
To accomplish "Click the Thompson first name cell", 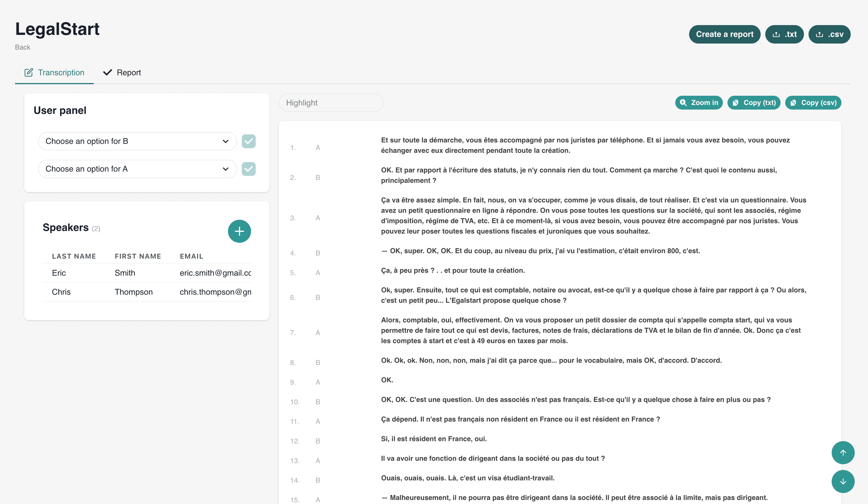I will point(134,292).
